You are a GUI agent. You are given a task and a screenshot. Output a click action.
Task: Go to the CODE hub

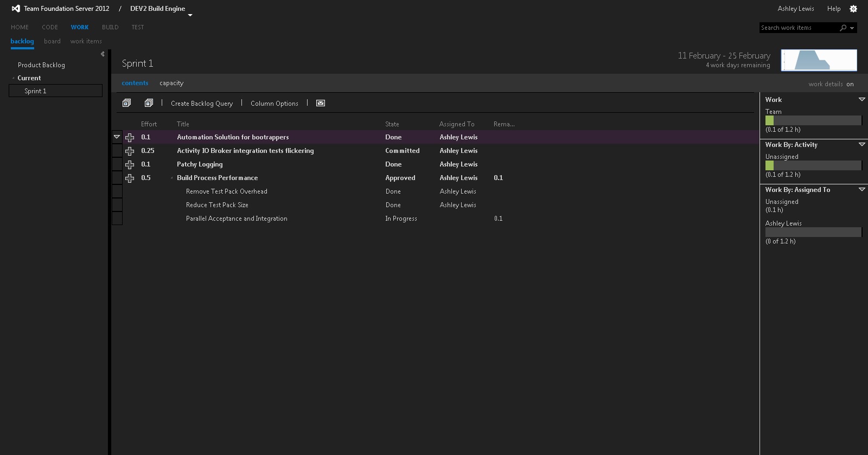tap(50, 27)
